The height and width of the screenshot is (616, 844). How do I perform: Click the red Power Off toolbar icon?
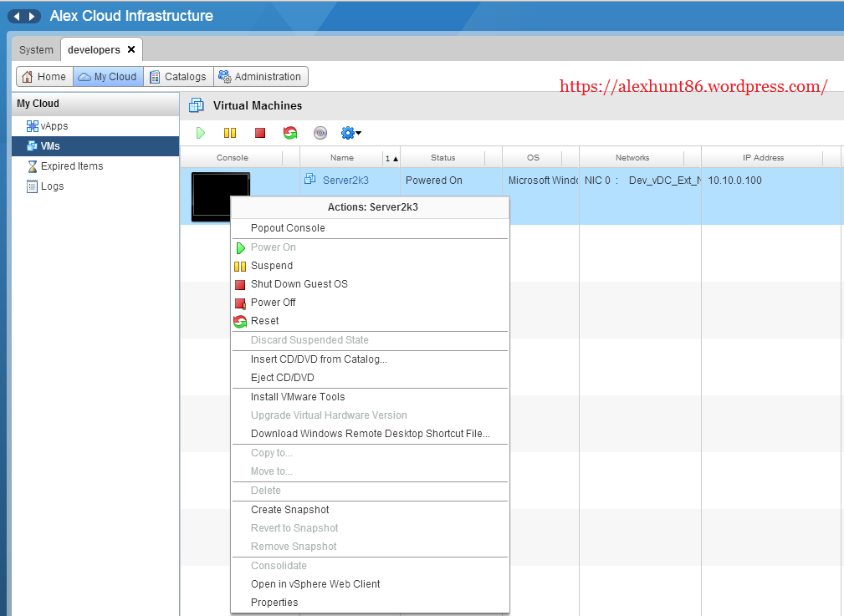point(260,133)
